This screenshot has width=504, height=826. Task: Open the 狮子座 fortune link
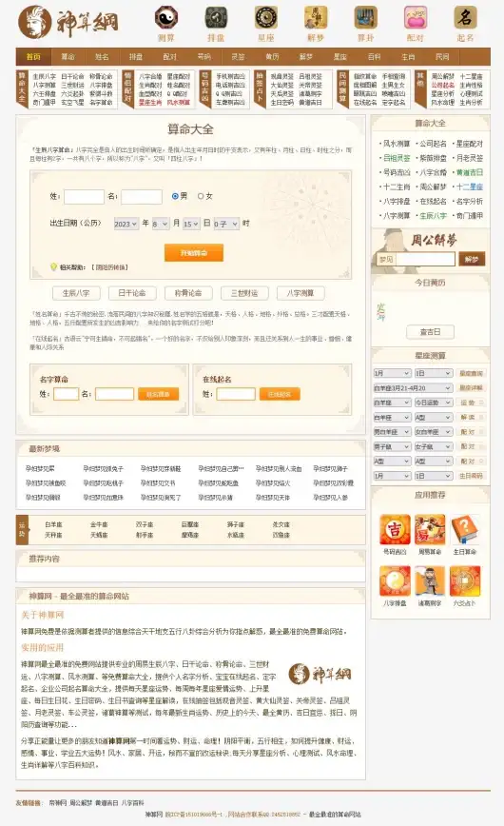(236, 524)
